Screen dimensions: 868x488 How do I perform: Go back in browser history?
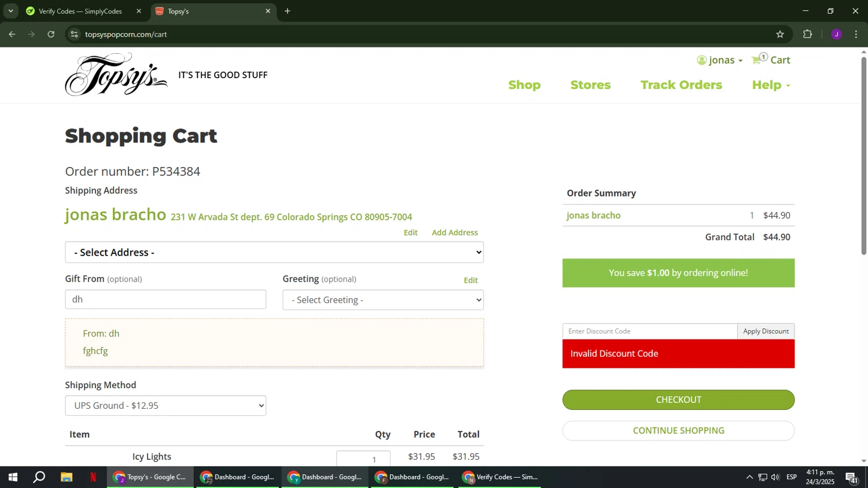click(x=12, y=34)
